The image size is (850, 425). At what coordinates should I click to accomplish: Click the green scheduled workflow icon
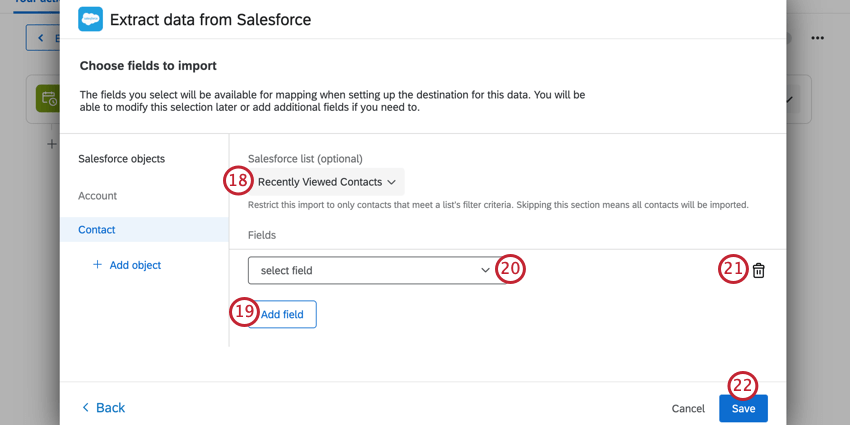coord(47,98)
